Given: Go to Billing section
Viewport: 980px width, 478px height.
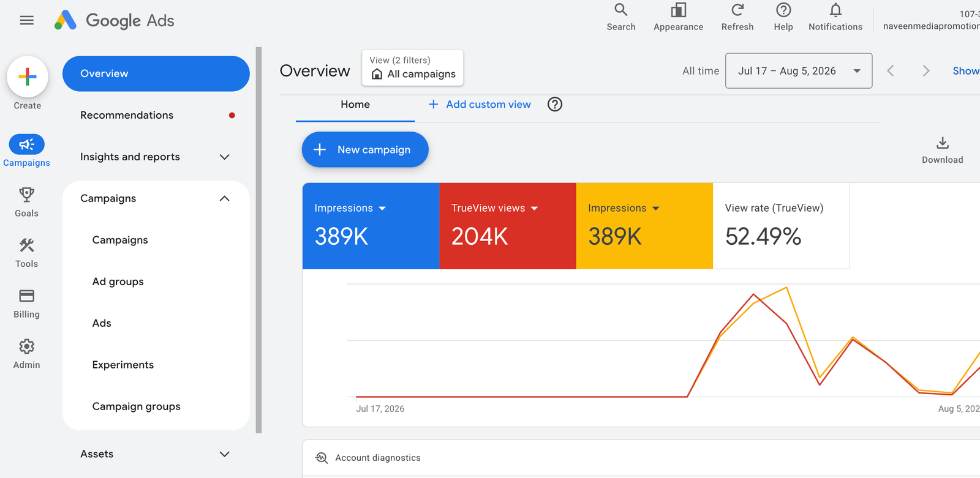Looking at the screenshot, I should click(26, 304).
